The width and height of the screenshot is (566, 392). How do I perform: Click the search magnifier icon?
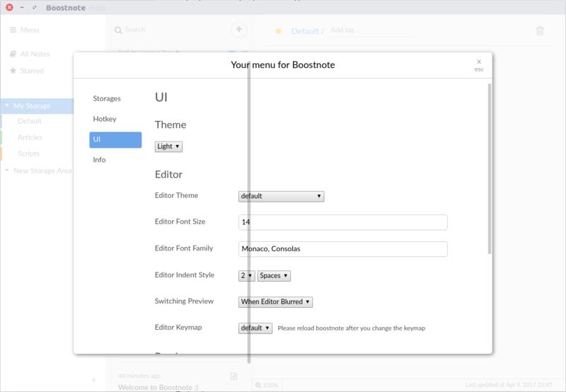click(x=118, y=30)
